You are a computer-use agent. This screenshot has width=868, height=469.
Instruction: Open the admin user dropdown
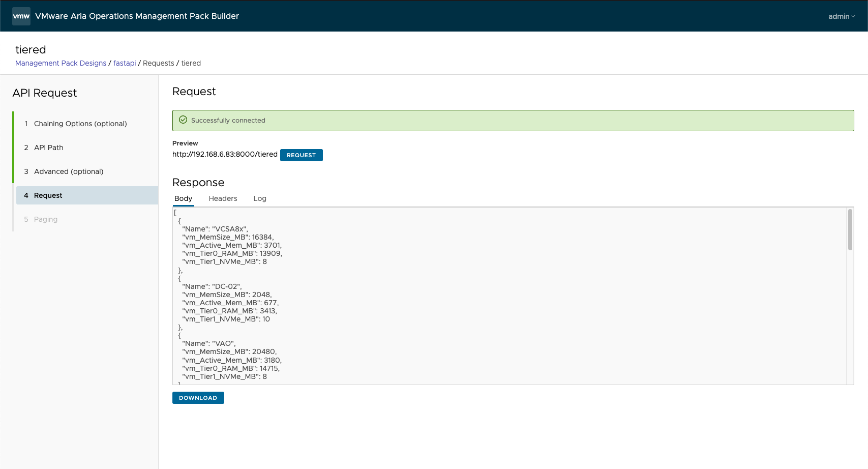(841, 16)
